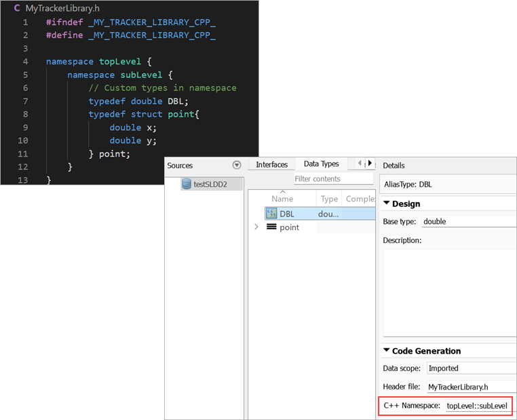Click 'namespace subLevel {' code line

point(120,75)
